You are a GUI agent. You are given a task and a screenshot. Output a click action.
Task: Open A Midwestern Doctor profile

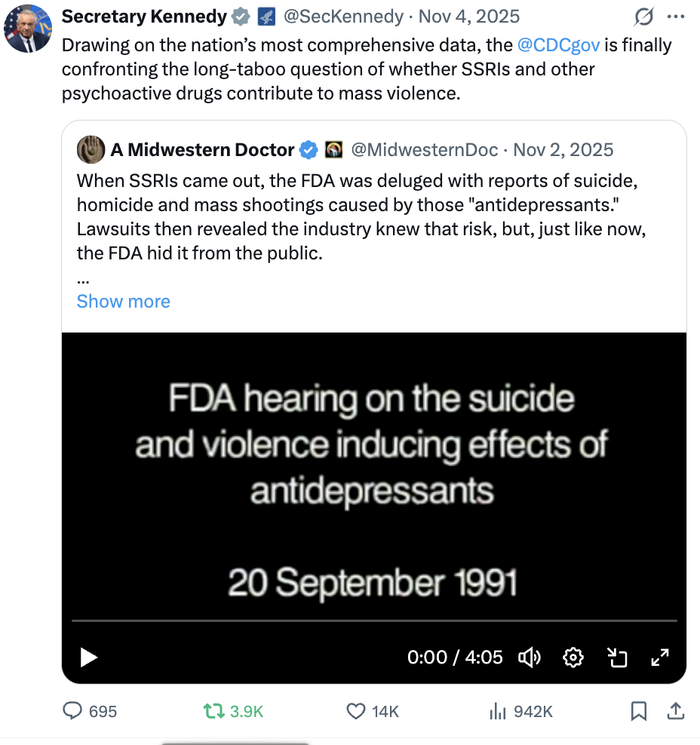pyautogui.click(x=202, y=149)
